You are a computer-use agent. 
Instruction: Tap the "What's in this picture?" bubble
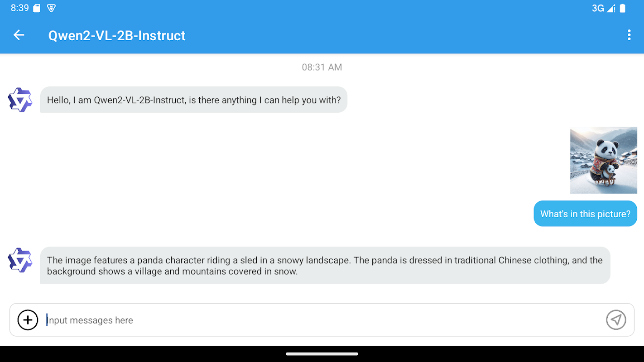coord(585,214)
